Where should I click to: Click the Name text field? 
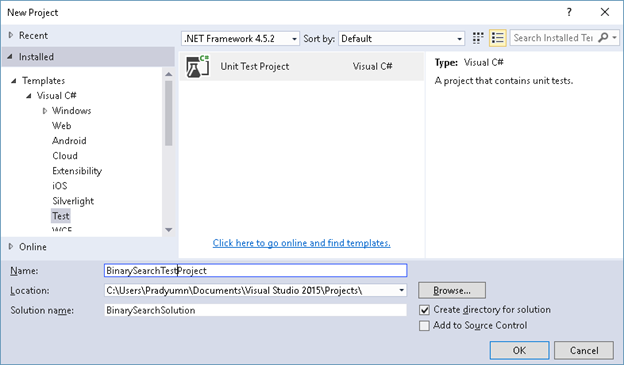pyautogui.click(x=255, y=271)
